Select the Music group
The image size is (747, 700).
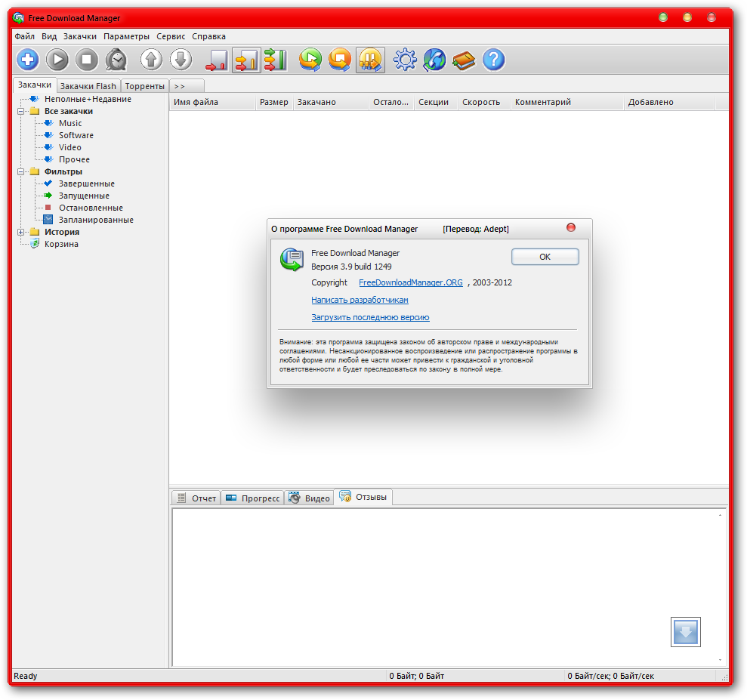tap(70, 123)
